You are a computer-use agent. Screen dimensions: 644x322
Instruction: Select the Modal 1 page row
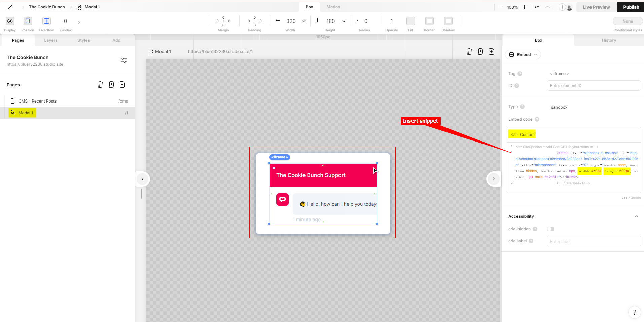tap(67, 113)
